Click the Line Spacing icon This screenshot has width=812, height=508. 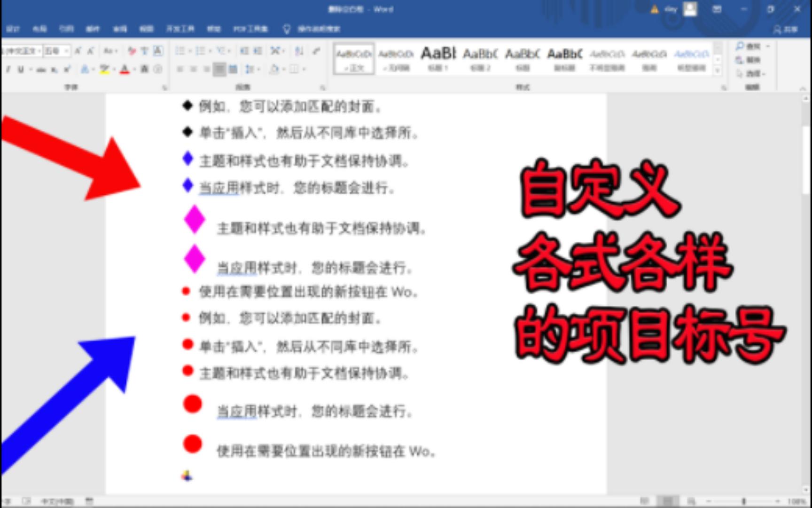249,70
